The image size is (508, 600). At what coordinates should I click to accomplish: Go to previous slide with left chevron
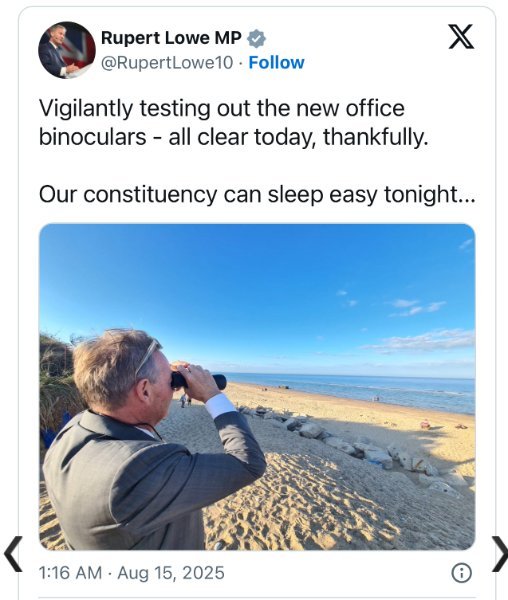[x=13, y=554]
